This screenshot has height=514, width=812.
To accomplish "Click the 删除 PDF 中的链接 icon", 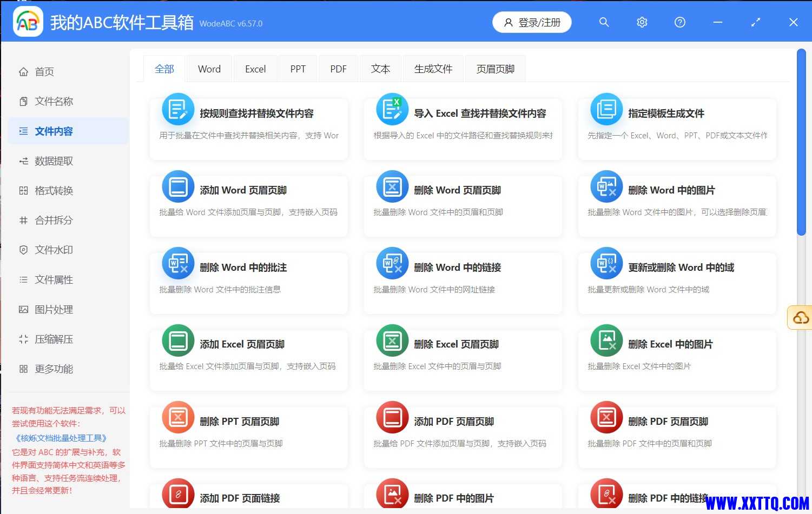I will (606, 494).
